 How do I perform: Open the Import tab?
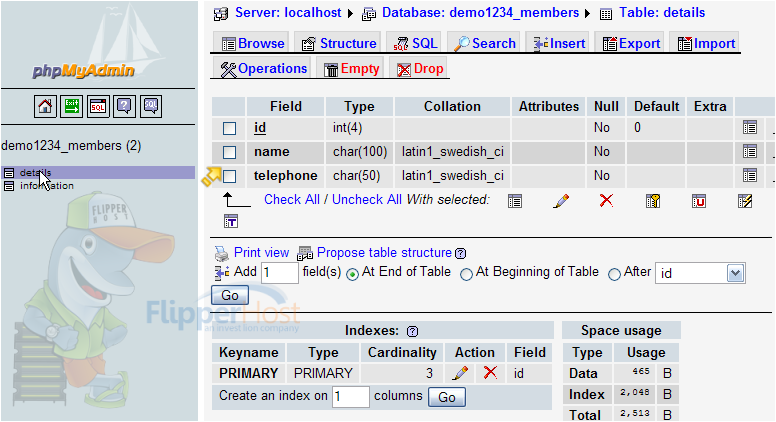tap(706, 44)
